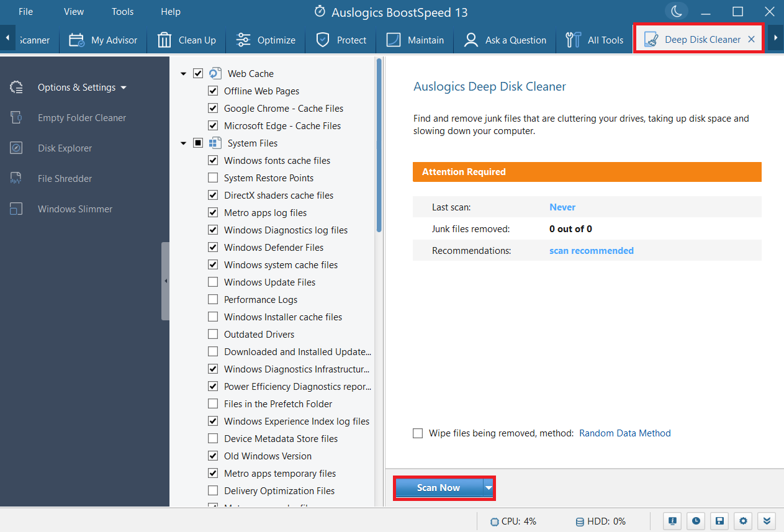Enable Wipe files being removed checkbox
Image resolution: width=784 pixels, height=532 pixels.
(x=418, y=433)
